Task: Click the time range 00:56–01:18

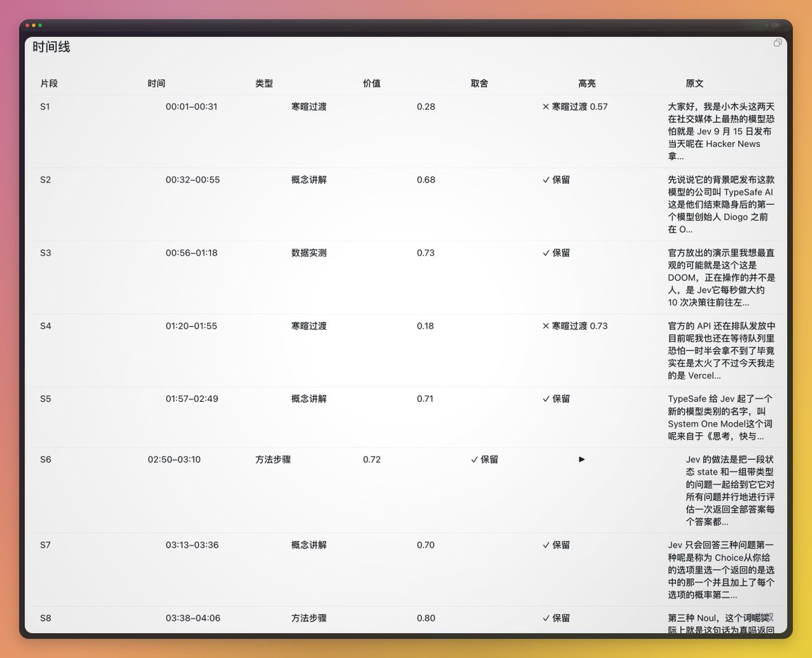Action: click(x=192, y=253)
